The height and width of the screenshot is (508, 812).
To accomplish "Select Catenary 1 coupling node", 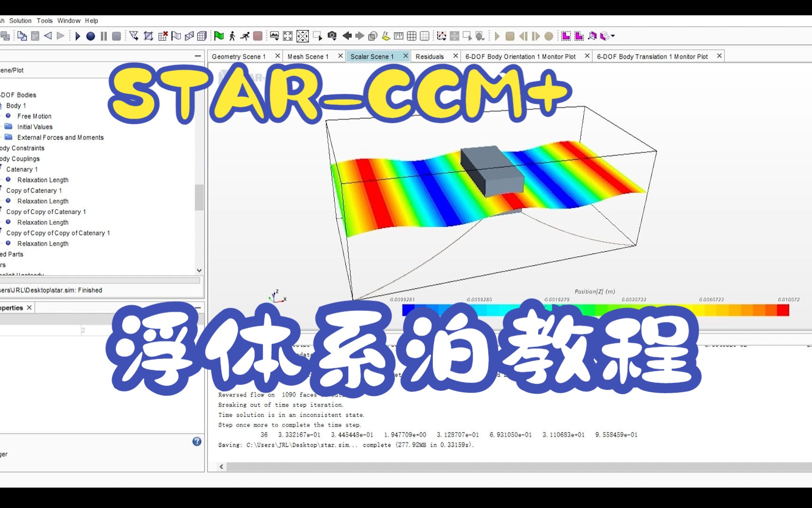I will tap(22, 169).
